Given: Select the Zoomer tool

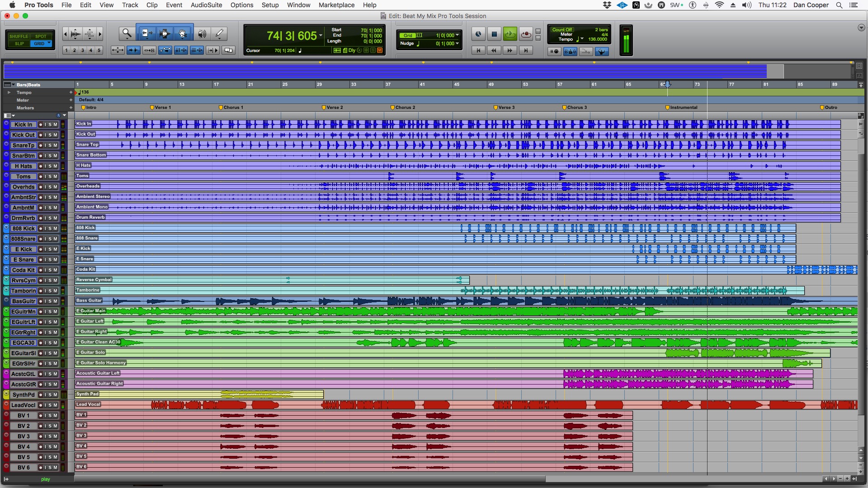Looking at the screenshot, I should [x=127, y=33].
